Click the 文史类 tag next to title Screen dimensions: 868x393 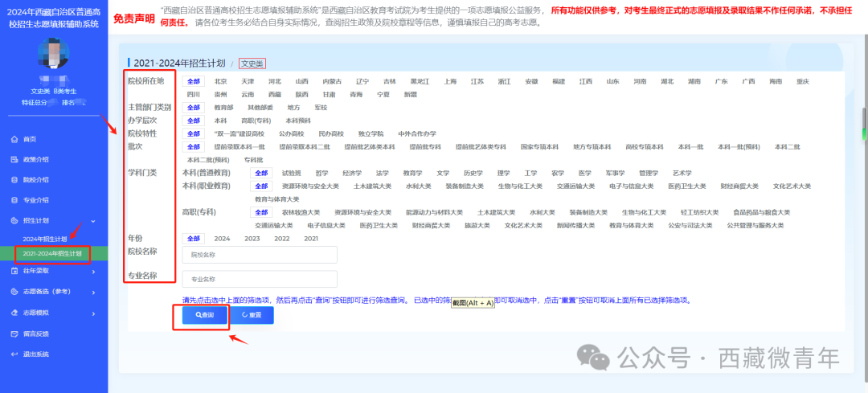(x=252, y=63)
